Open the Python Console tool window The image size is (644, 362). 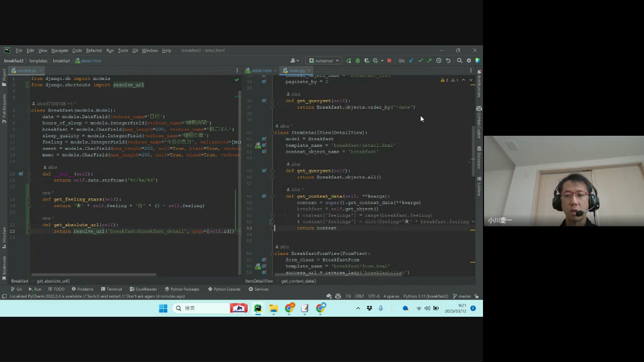[224, 289]
